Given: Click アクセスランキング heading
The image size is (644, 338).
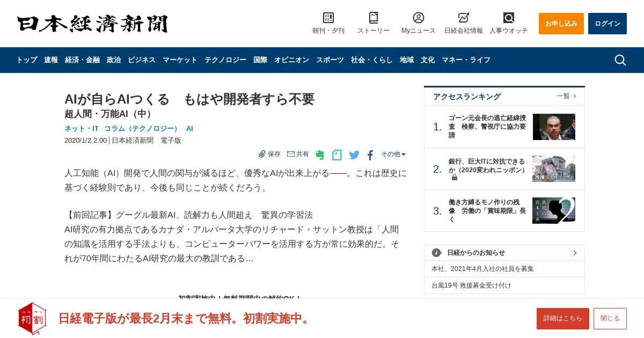Looking at the screenshot, I should [467, 97].
